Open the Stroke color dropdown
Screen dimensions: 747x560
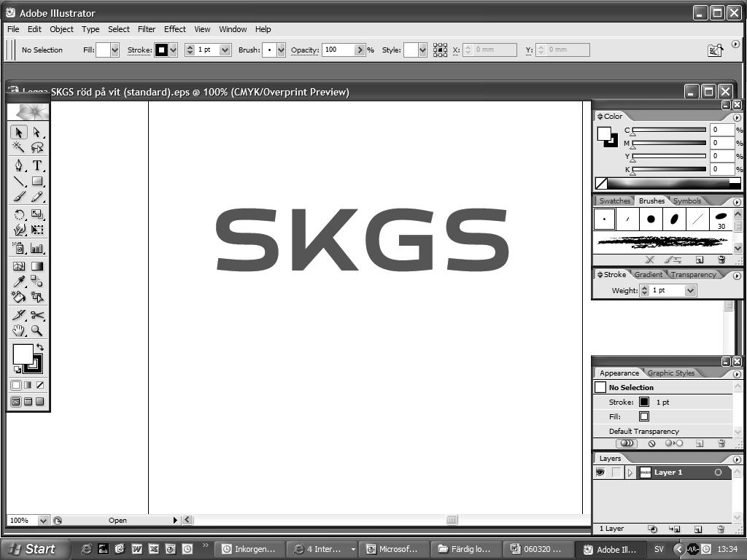[x=173, y=50]
